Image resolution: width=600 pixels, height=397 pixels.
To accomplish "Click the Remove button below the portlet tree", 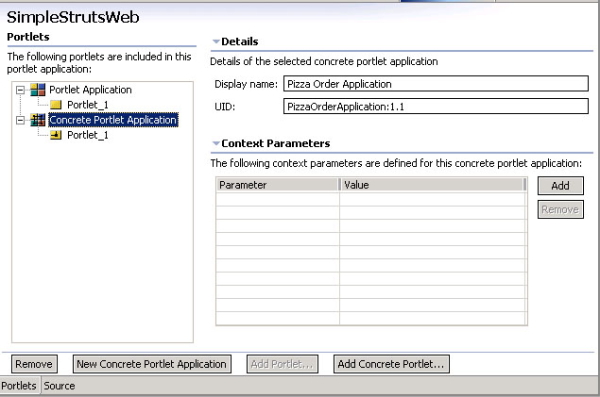I will (34, 364).
